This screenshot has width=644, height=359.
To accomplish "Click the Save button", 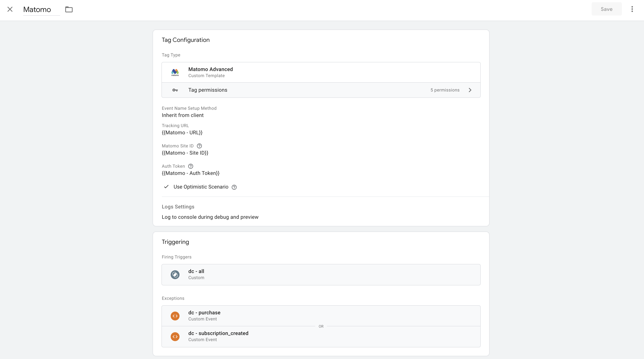I will pos(607,9).
